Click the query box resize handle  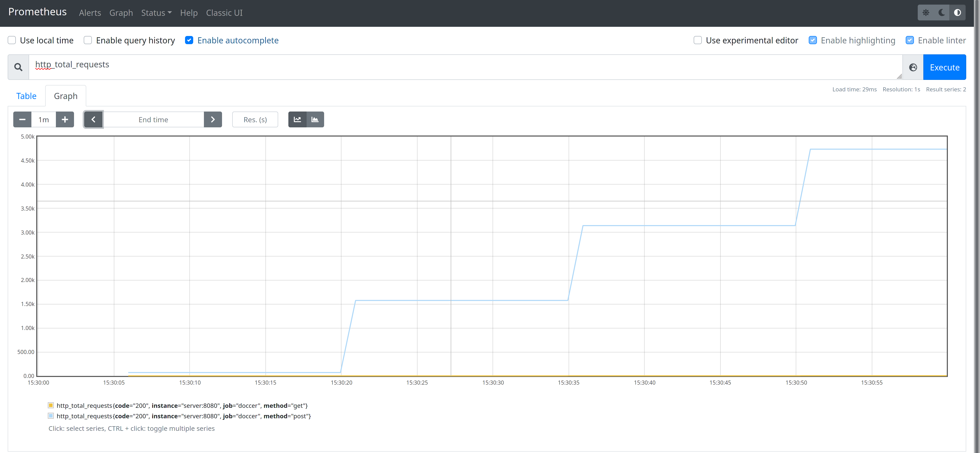[899, 77]
